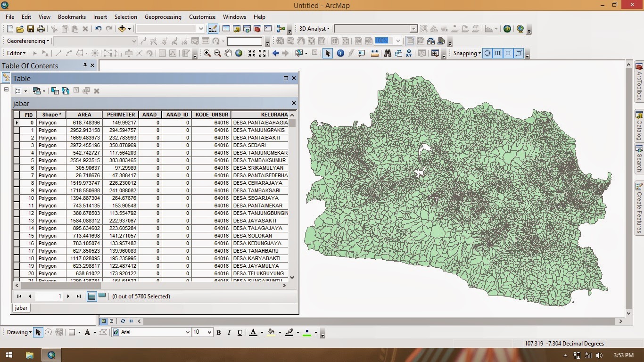644x362 pixels.
Task: Open the Georeferencing dropdown menu
Action: pos(28,41)
